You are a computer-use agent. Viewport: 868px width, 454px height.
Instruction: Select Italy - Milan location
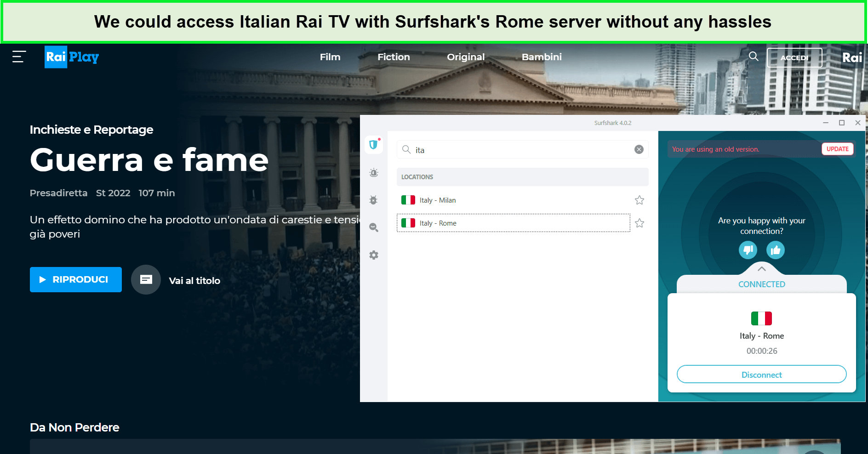pyautogui.click(x=513, y=200)
